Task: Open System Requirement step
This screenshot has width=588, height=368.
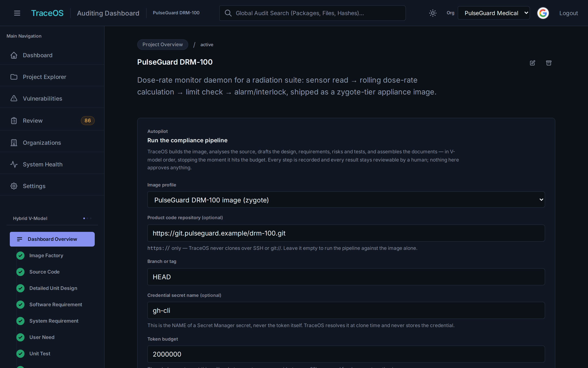Action: [54, 321]
